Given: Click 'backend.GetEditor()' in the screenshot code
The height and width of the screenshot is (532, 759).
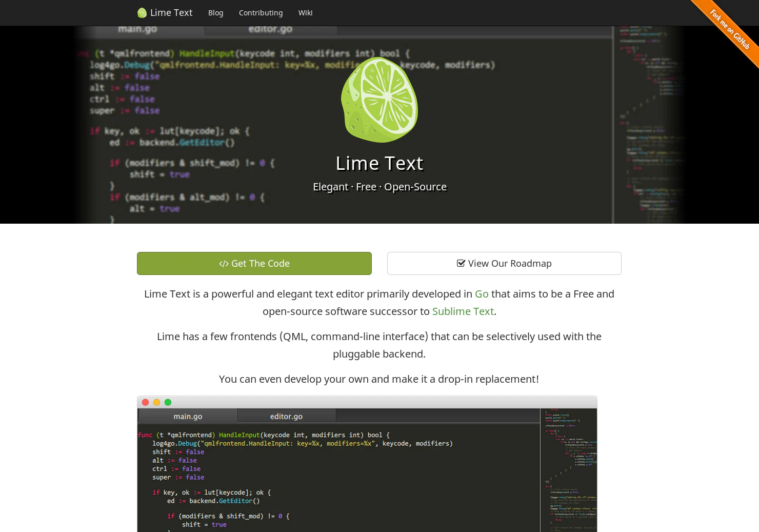Looking at the screenshot, I should 225,501.
